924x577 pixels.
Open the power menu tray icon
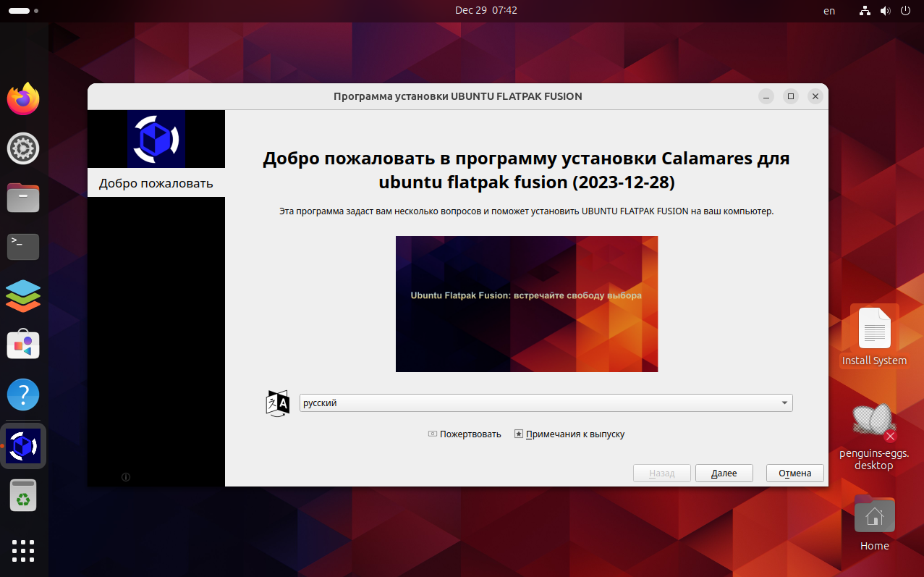pos(905,11)
